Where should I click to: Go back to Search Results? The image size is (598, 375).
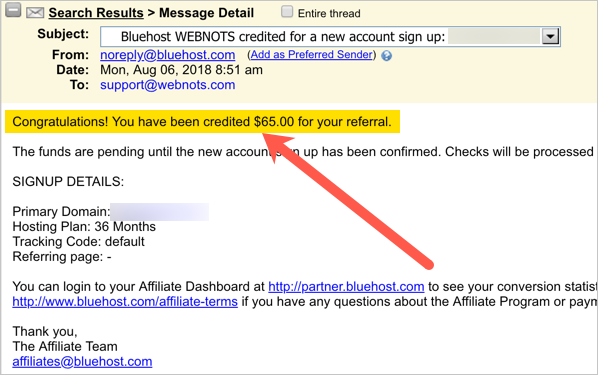pos(96,13)
